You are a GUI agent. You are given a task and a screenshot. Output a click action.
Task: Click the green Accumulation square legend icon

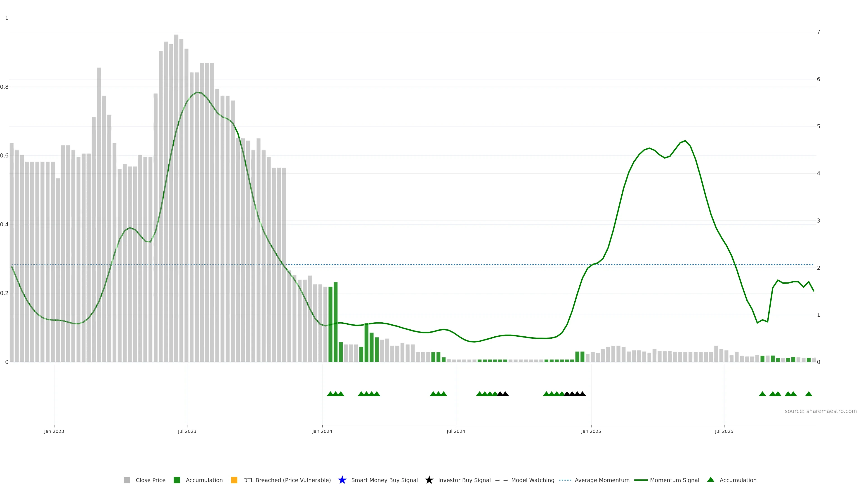pyautogui.click(x=177, y=480)
